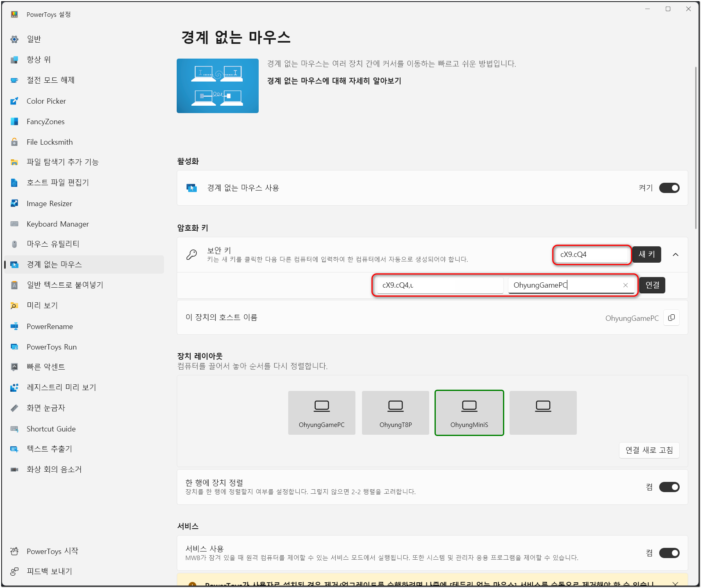701x588 pixels.
Task: Click the security key field cX9.cQ4
Action: 592,254
